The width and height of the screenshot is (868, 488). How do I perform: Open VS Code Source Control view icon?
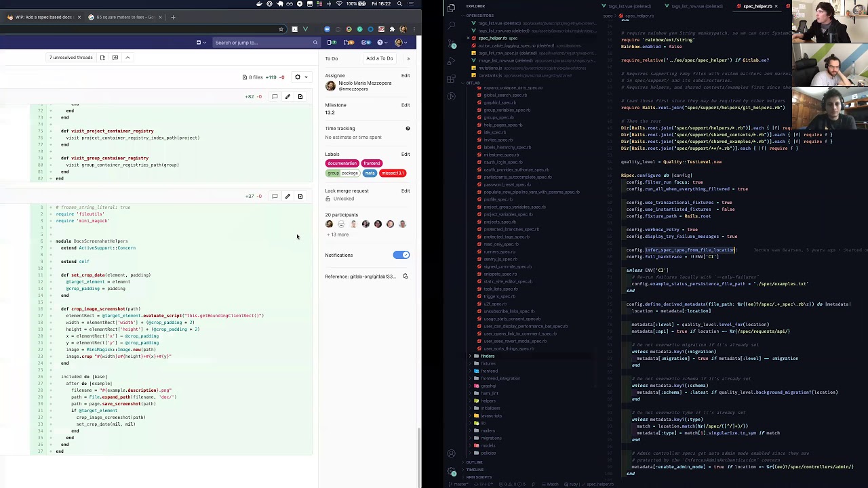pyautogui.click(x=452, y=43)
